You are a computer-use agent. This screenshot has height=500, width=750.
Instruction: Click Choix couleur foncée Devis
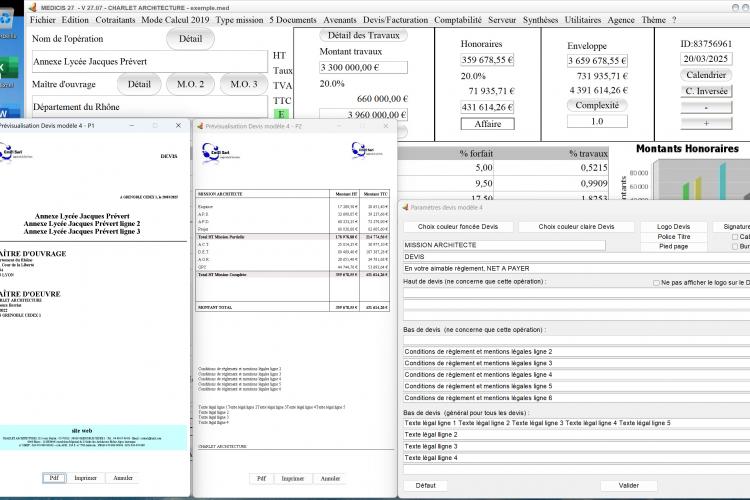pos(458,227)
